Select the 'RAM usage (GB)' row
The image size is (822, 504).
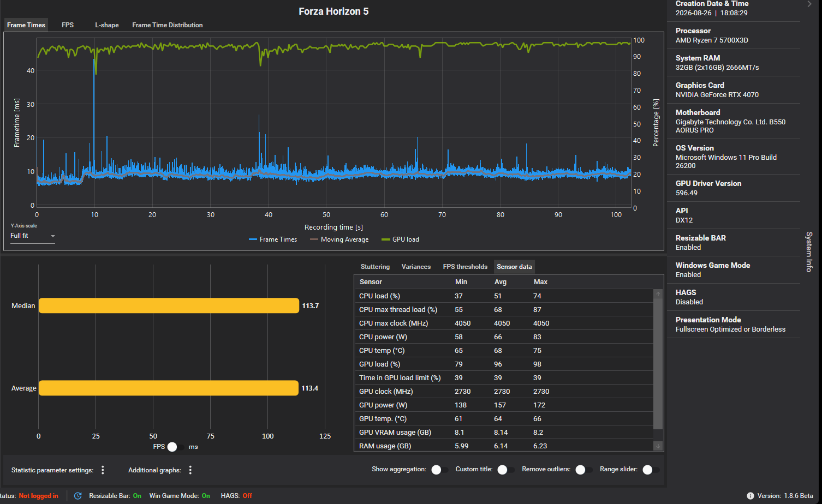(x=504, y=446)
